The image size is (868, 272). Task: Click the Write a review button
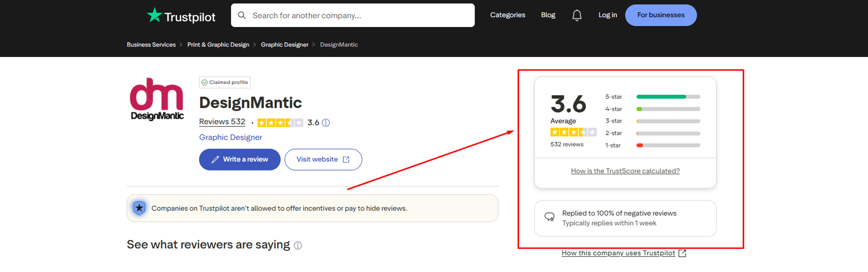240,159
